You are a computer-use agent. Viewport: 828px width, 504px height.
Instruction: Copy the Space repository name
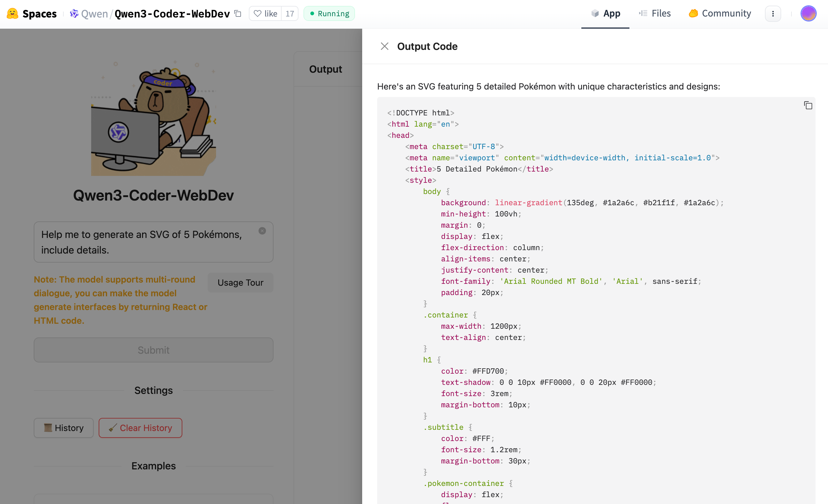(x=238, y=13)
